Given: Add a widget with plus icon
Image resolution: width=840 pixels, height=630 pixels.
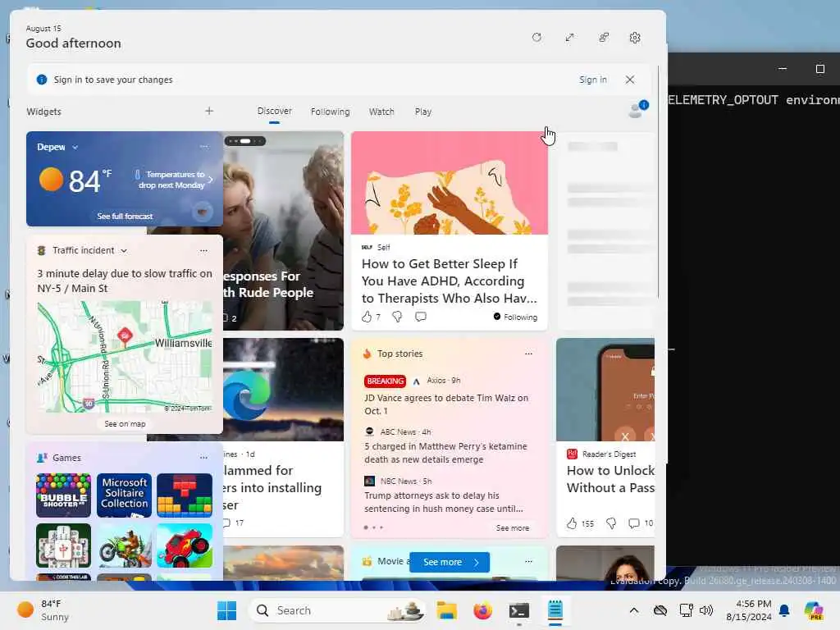Looking at the screenshot, I should 209,111.
